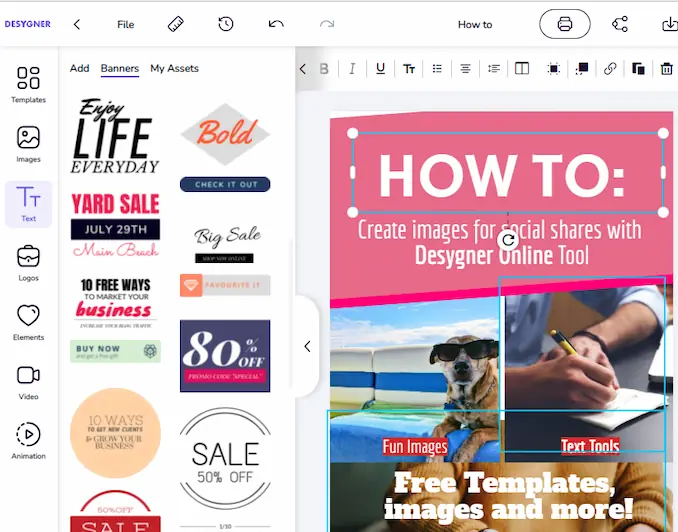Select the 'Big Sale' script banner
Screen dimensions: 678x532
pos(226,244)
